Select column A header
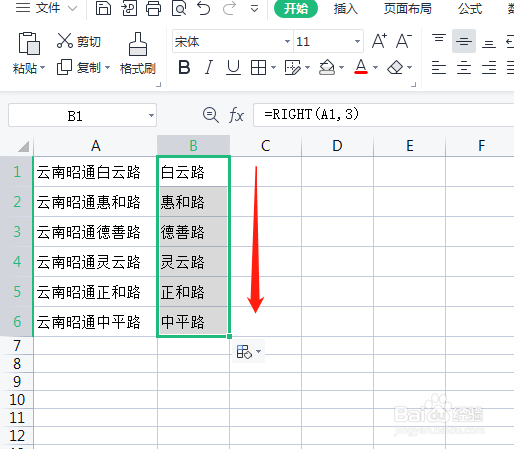The image size is (514, 449). click(95, 146)
